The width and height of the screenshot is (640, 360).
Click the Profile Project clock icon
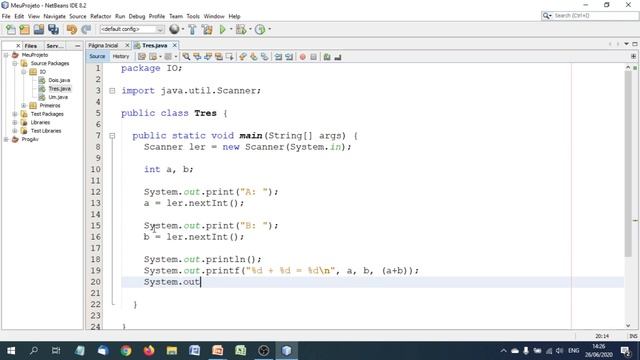point(260,29)
